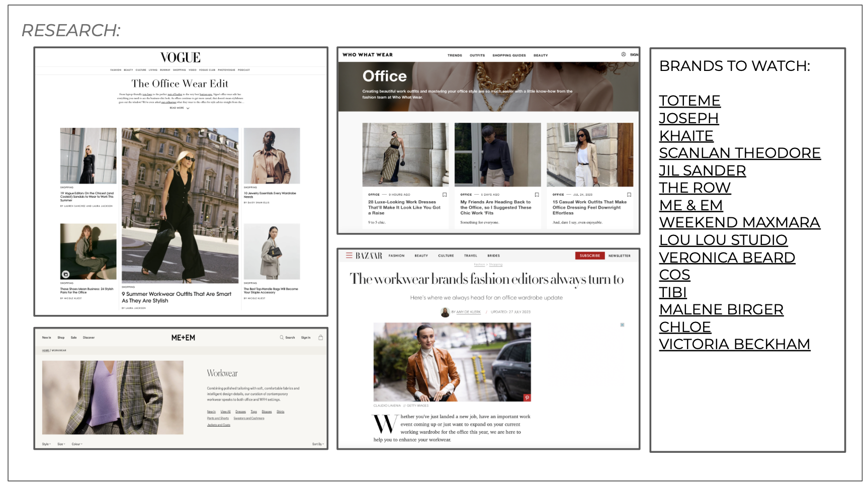
Task: Open the ME+EM shopping bag icon
Action: [x=321, y=338]
